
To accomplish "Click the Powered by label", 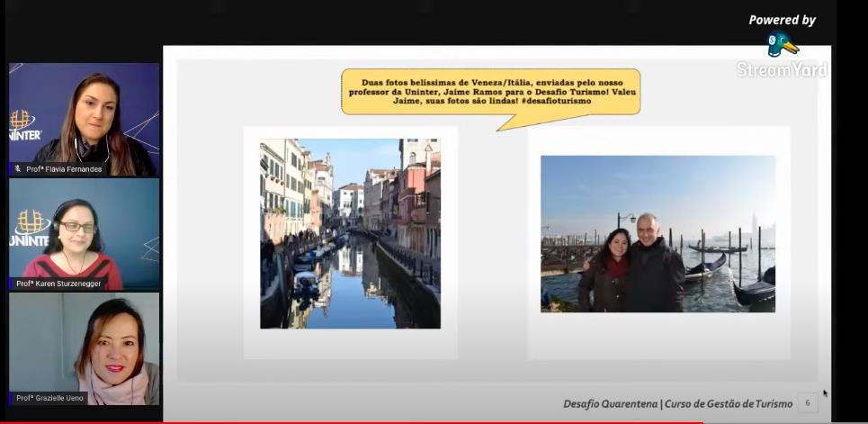I will tap(782, 20).
